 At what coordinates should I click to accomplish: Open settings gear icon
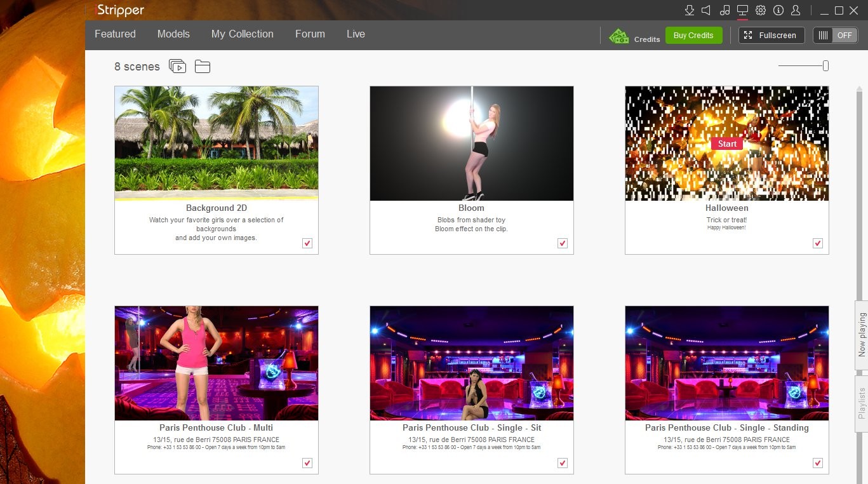[x=760, y=10]
